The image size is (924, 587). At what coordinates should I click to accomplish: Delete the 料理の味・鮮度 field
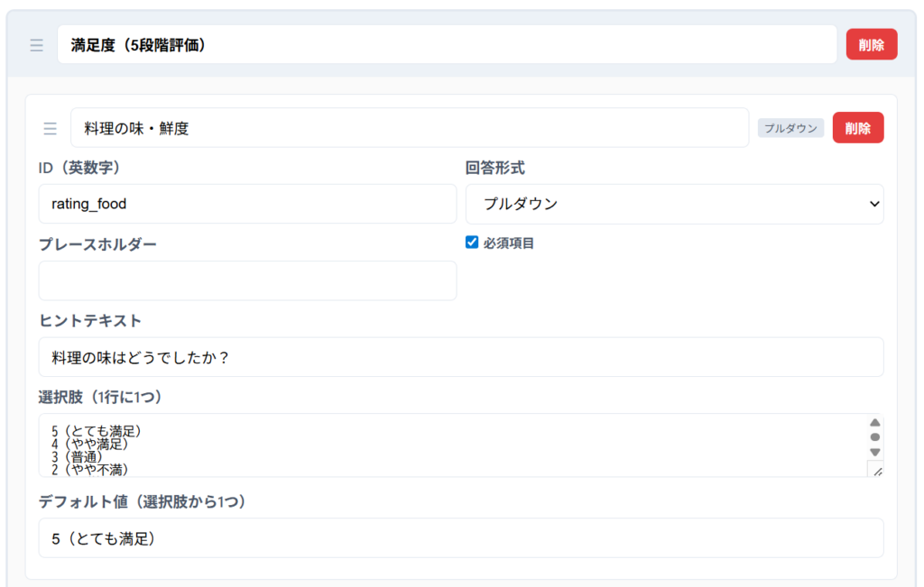click(857, 128)
